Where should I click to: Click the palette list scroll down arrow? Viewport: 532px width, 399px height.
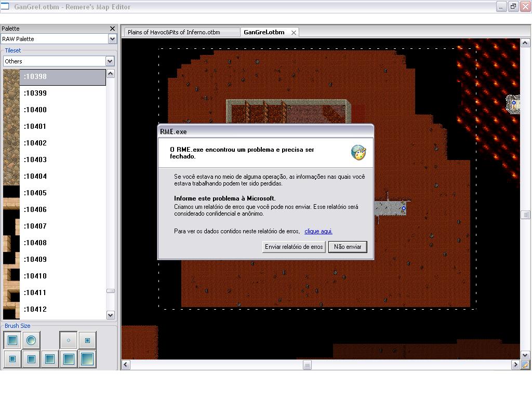coord(111,315)
